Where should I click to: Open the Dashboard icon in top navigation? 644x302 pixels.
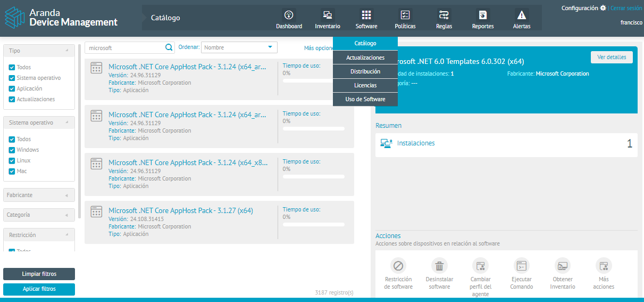289,15
